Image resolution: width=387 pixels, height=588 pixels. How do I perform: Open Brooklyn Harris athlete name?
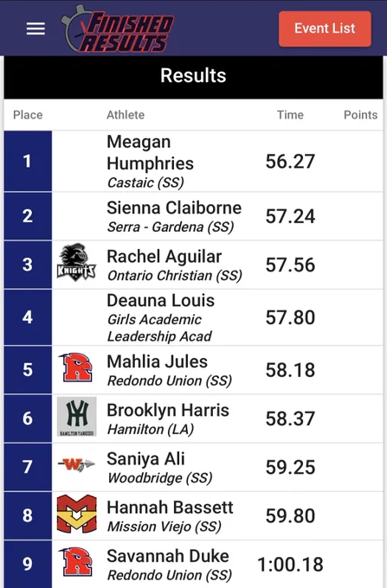tap(168, 410)
